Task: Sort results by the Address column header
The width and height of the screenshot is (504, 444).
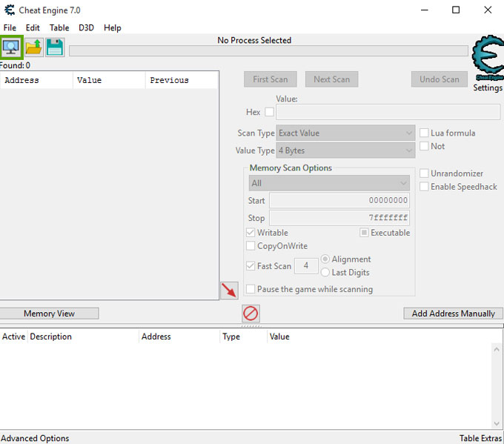Action: [x=36, y=80]
